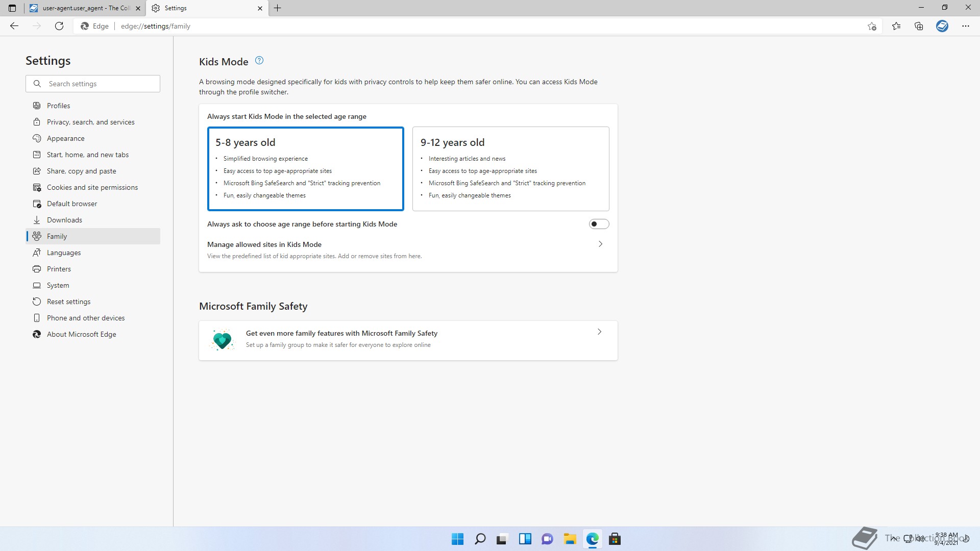Click the disabled Forward arrow button
The height and width of the screenshot is (551, 980).
pos(37,26)
